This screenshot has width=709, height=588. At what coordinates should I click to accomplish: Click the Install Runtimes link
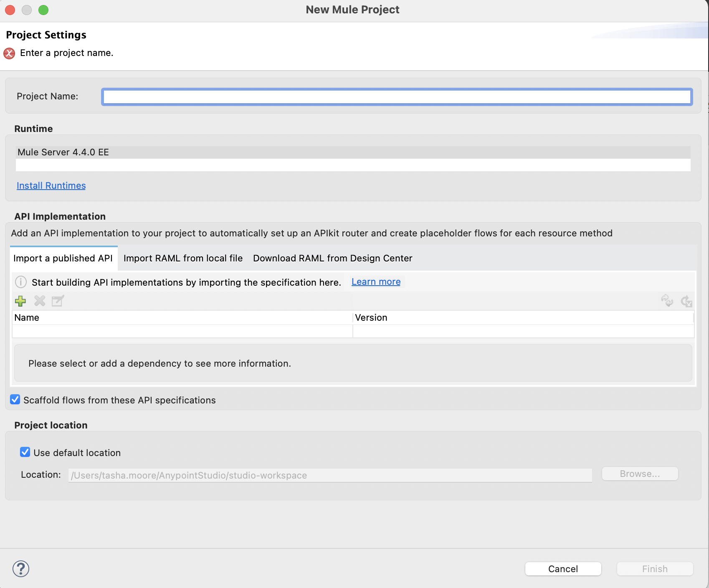(x=51, y=185)
